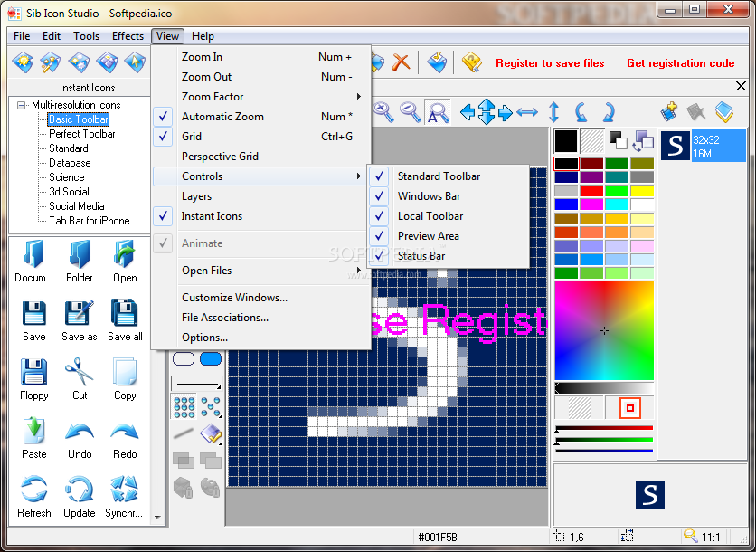Choose the Save instant icon

tap(33, 320)
